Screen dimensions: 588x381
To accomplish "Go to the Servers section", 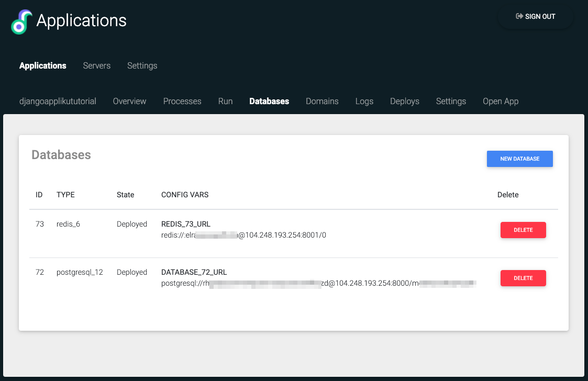I will click(x=97, y=66).
